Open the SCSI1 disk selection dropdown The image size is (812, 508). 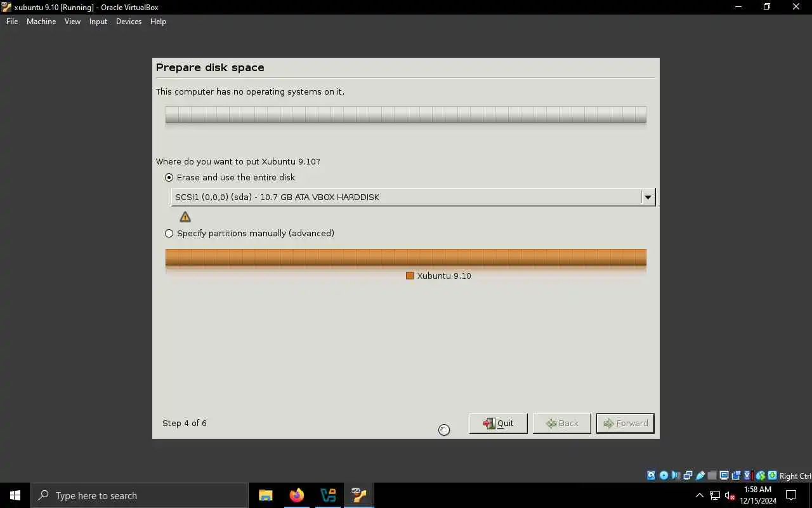[413, 197]
